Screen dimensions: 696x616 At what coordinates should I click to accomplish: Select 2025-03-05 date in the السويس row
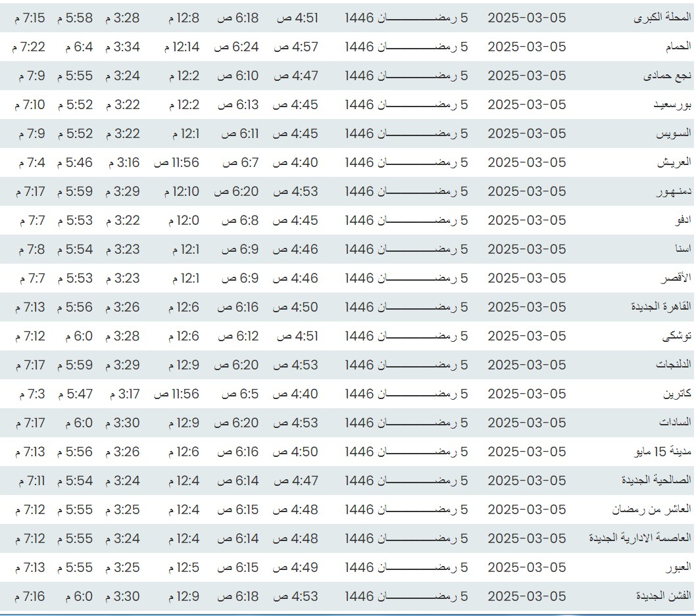[526, 134]
